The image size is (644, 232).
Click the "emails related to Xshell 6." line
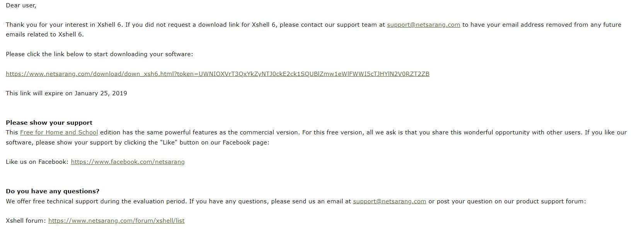[x=44, y=34]
